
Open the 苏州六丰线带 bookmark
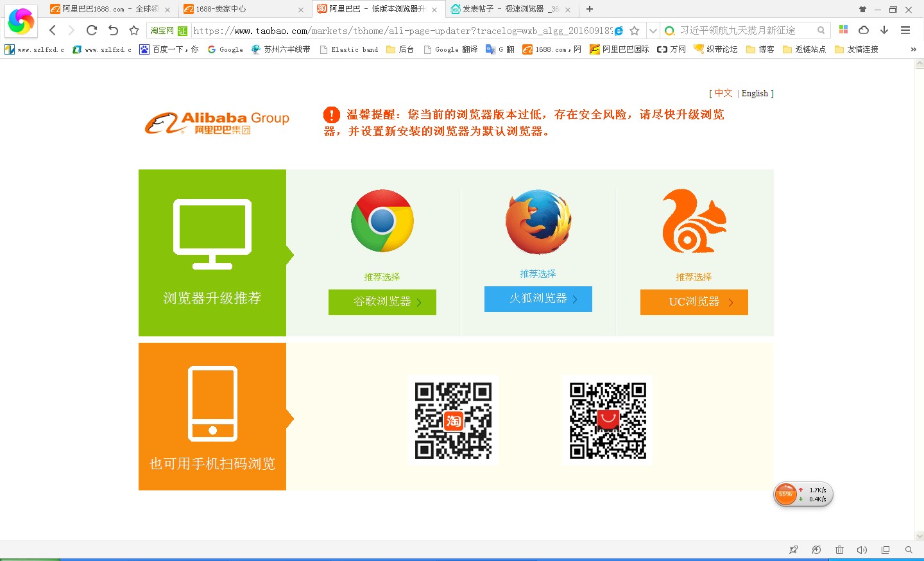280,49
